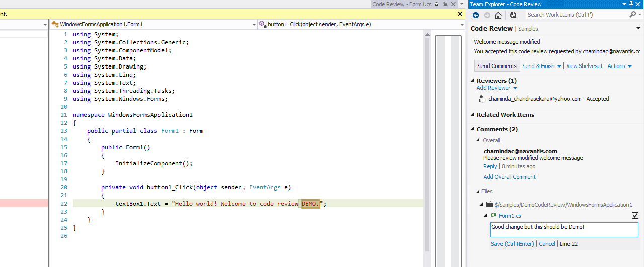The width and height of the screenshot is (644, 267).
Task: Collapse the Overall comments group
Action: coord(478,140)
